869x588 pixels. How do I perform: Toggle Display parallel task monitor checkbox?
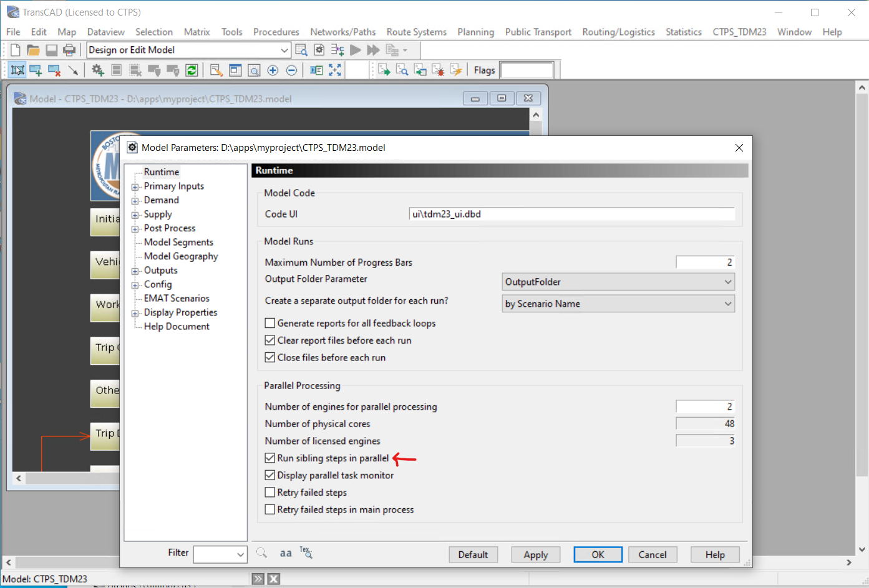(x=270, y=475)
